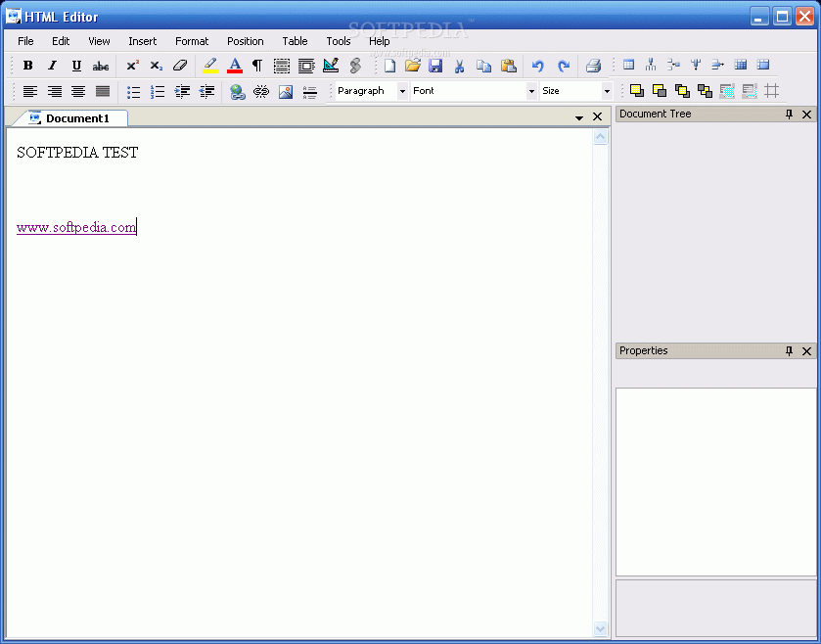Open the File menu
The image size is (821, 644).
[25, 41]
